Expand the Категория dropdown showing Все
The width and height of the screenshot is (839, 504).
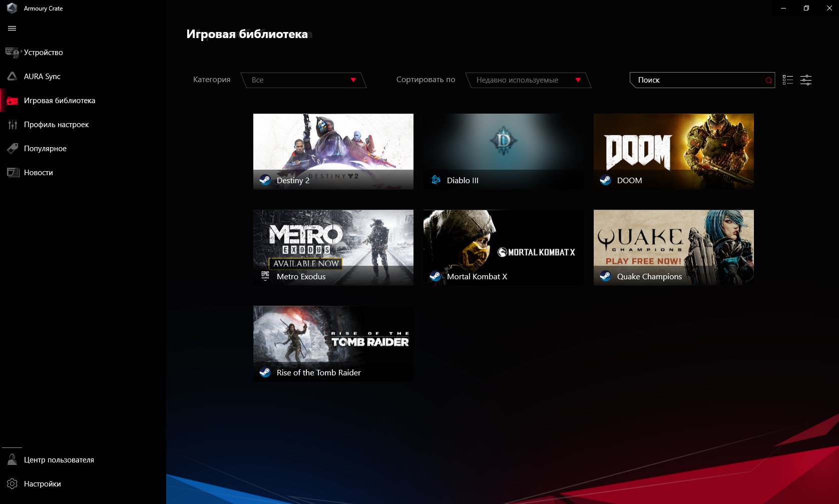pyautogui.click(x=303, y=80)
